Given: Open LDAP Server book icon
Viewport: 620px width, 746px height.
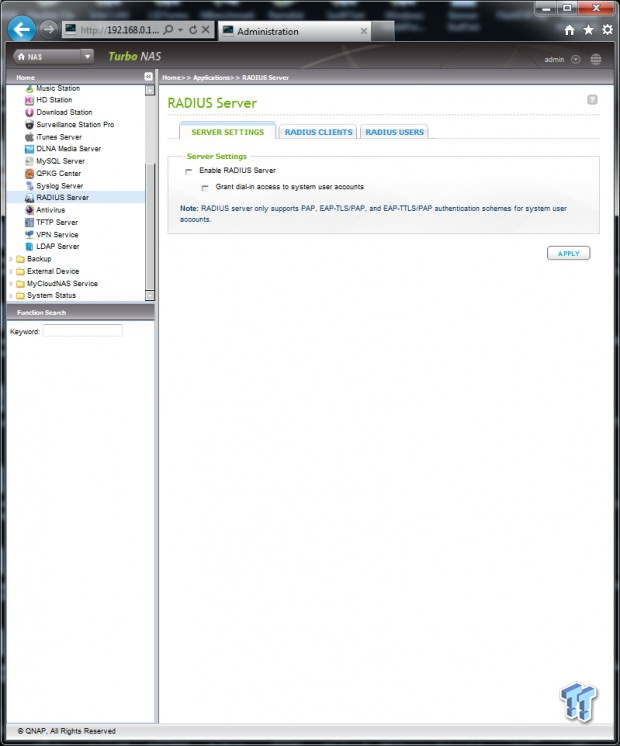Looking at the screenshot, I should coord(30,246).
